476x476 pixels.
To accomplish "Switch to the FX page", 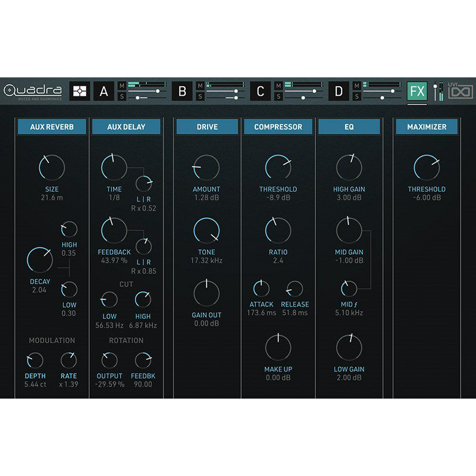I will pos(417,91).
